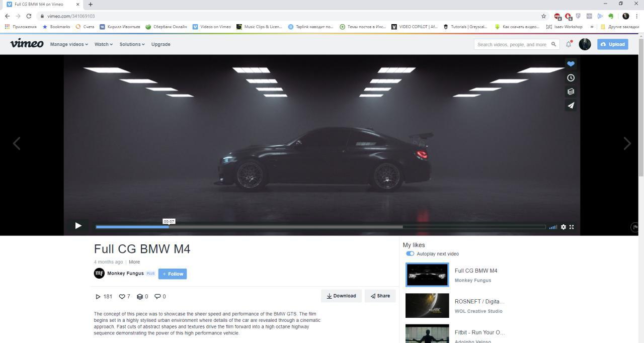Open More details link
The image size is (644, 343).
[134, 262]
